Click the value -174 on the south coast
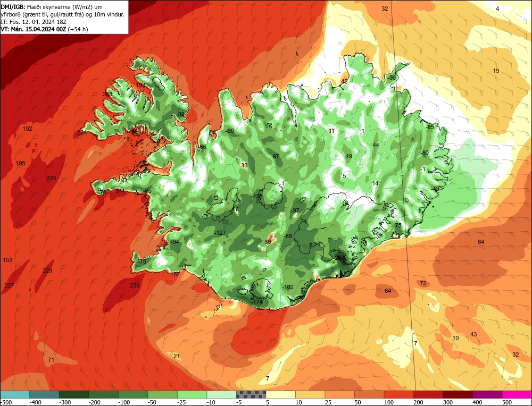532x406 pixels. 257,302
